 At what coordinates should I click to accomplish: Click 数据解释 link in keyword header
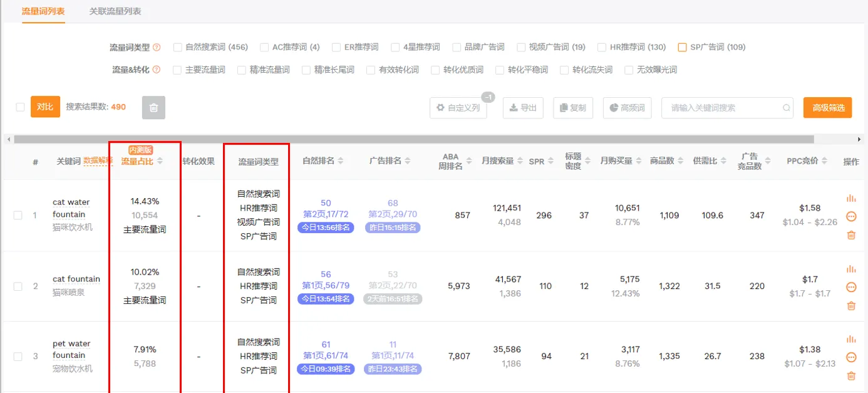coord(98,161)
